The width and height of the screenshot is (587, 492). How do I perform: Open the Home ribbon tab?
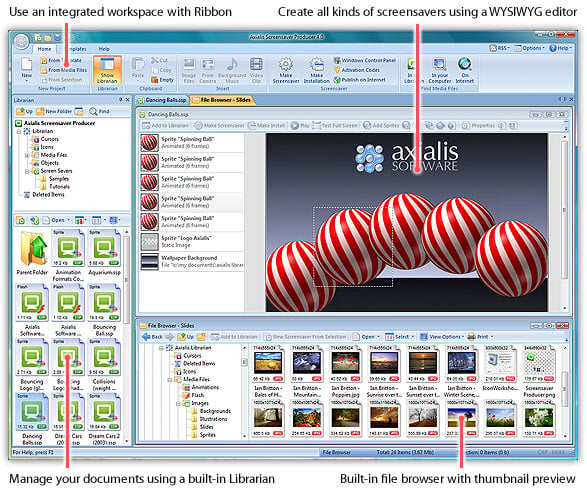pos(44,49)
